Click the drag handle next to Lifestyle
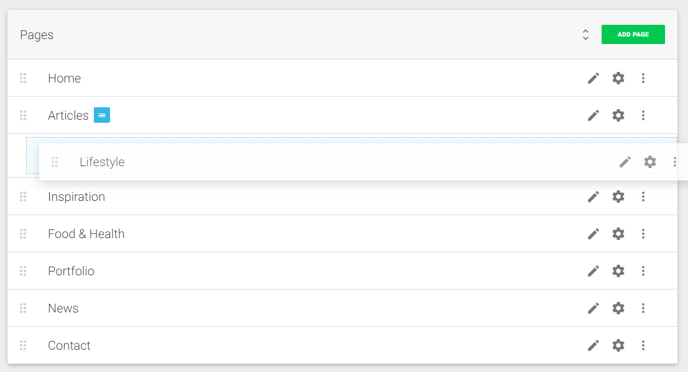The height and width of the screenshot is (372, 688). coord(55,162)
